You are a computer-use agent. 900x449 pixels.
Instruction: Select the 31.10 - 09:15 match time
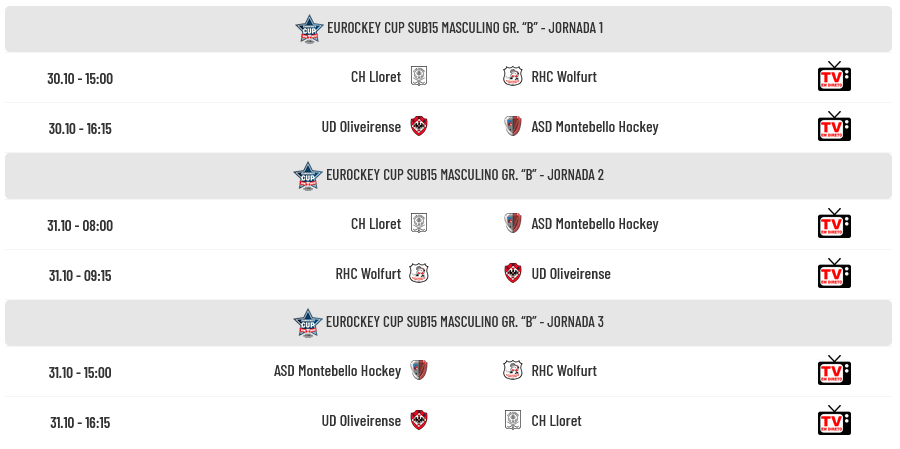(80, 275)
